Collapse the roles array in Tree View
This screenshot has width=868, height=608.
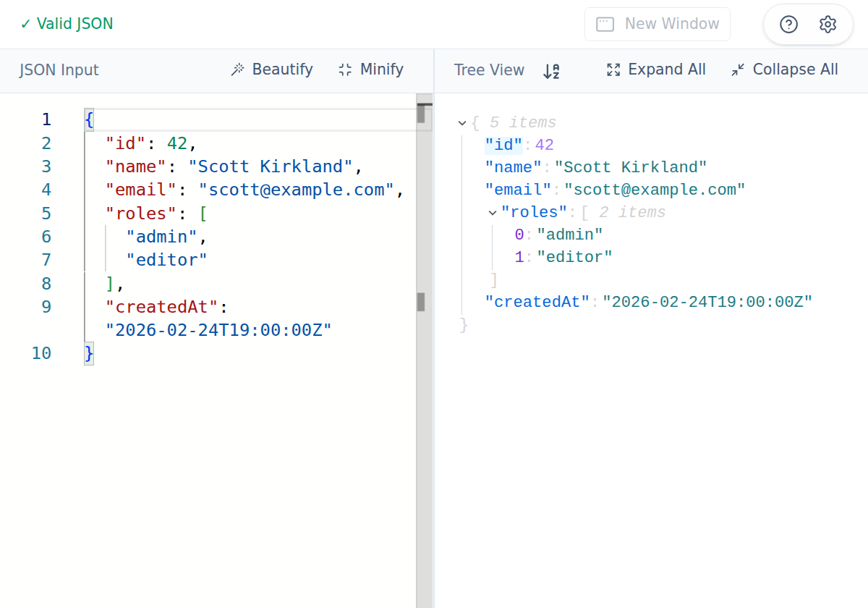[492, 212]
